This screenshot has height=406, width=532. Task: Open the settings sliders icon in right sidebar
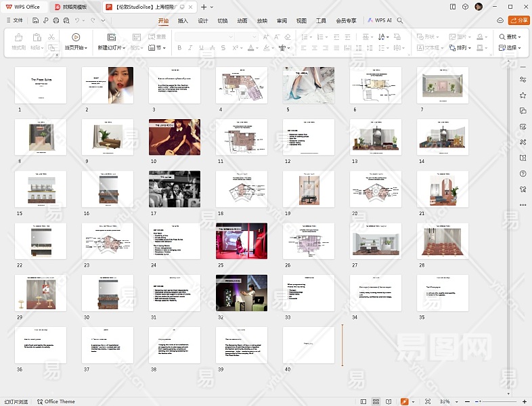point(523,80)
